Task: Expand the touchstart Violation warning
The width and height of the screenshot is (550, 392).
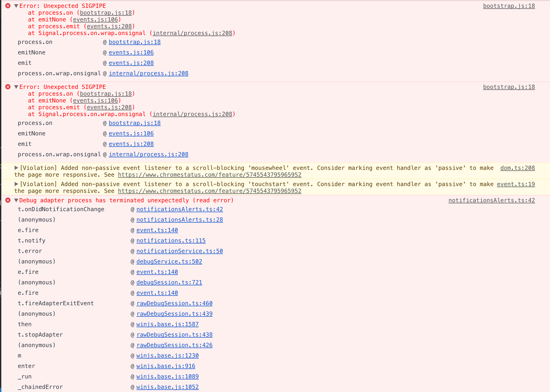Action: [16, 184]
